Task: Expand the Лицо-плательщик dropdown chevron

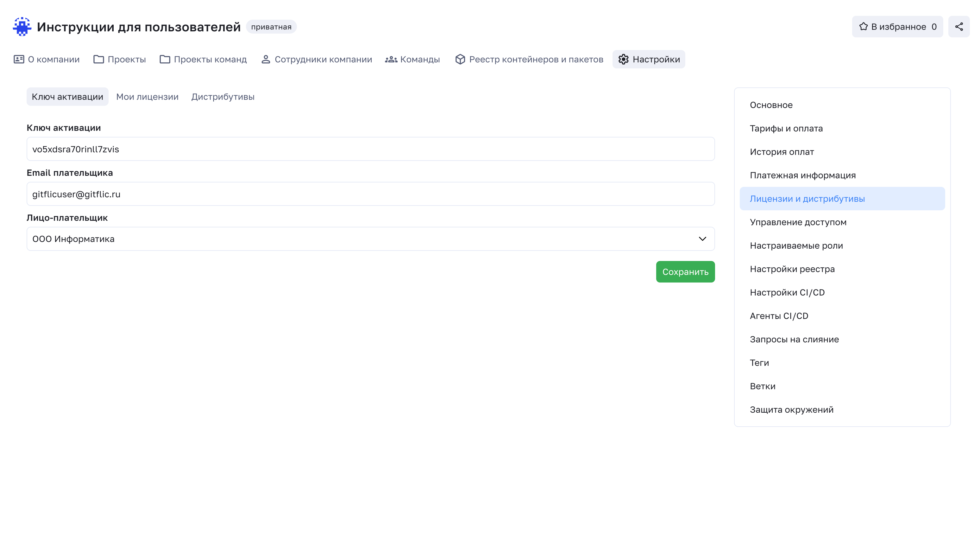Action: pyautogui.click(x=702, y=239)
